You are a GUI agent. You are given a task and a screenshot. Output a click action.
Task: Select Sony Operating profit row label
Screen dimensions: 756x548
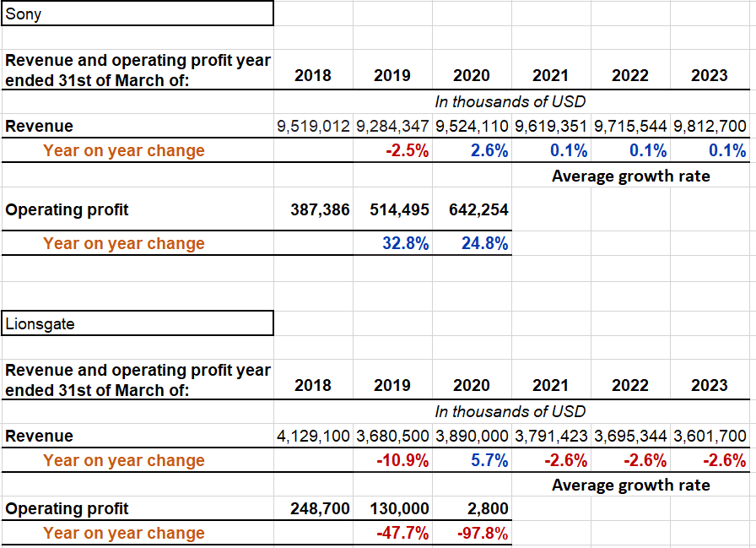click(67, 210)
